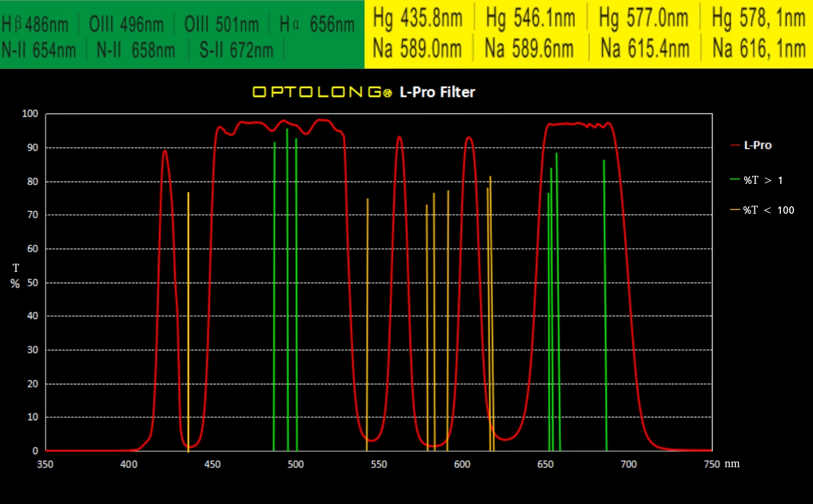
Task: Click the Hg 435.8nm label
Action: pyautogui.click(x=418, y=18)
